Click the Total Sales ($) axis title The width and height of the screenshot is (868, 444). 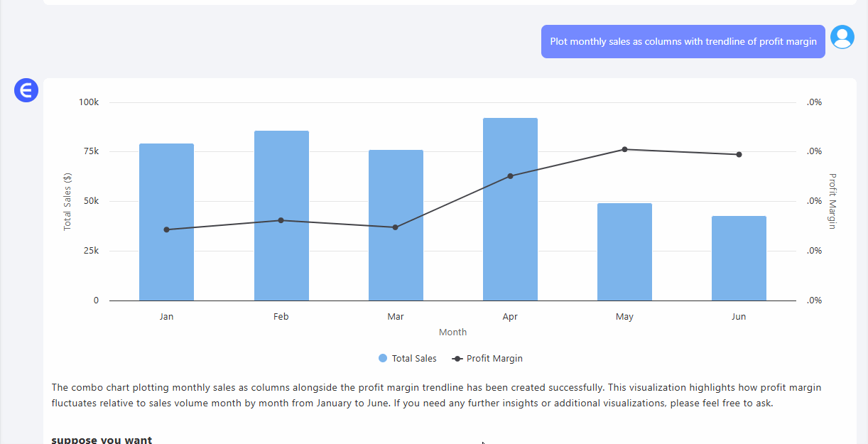tap(67, 201)
